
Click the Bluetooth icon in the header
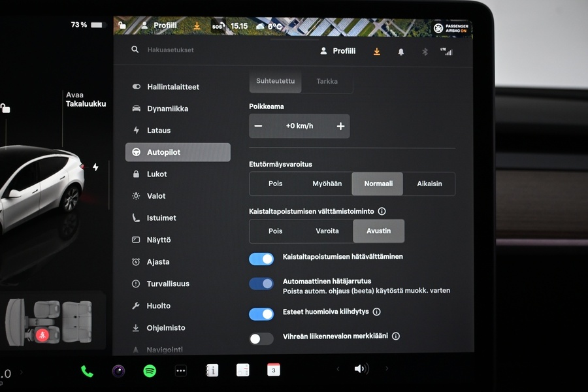[x=425, y=52]
